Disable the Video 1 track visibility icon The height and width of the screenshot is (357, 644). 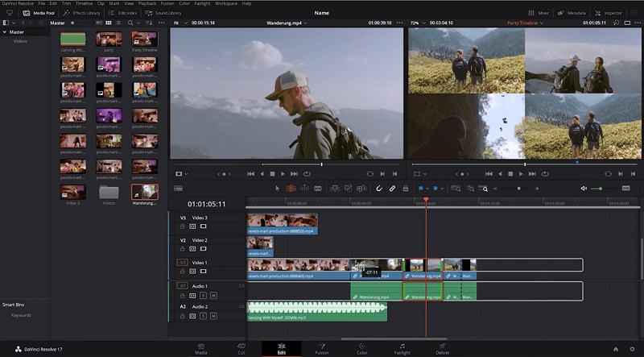tap(203, 272)
